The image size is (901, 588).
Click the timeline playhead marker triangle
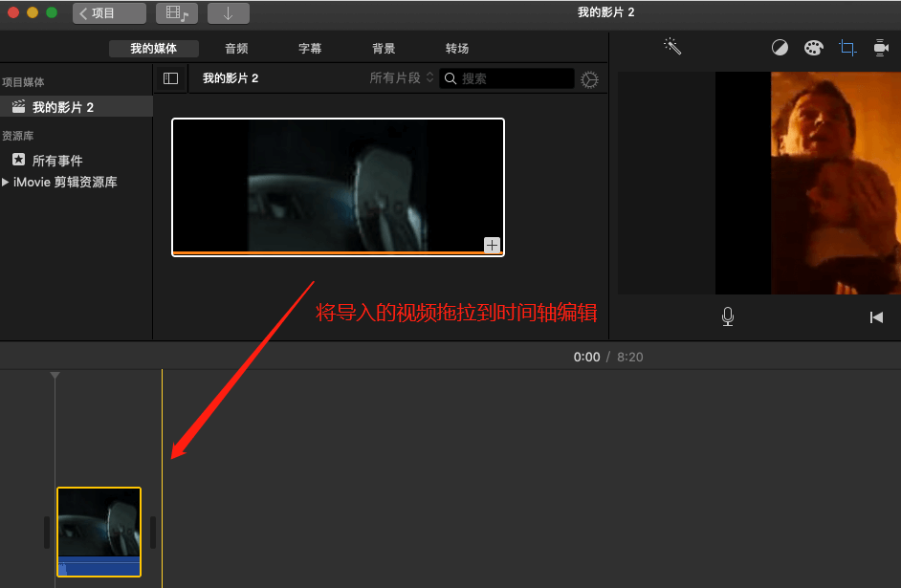(x=55, y=376)
